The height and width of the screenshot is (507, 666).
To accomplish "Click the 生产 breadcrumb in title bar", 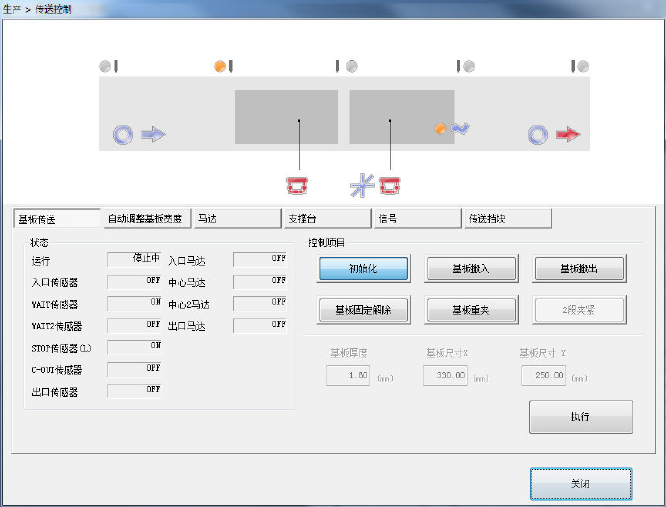I will point(12,9).
